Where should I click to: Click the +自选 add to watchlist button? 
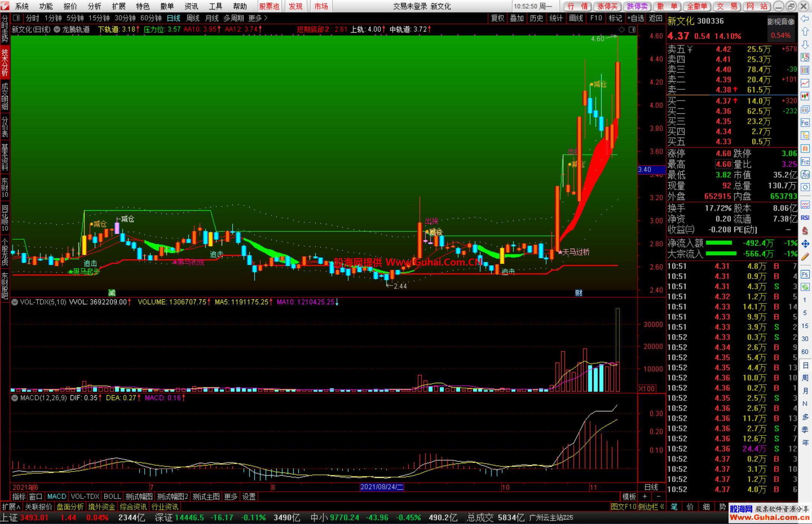[x=636, y=18]
